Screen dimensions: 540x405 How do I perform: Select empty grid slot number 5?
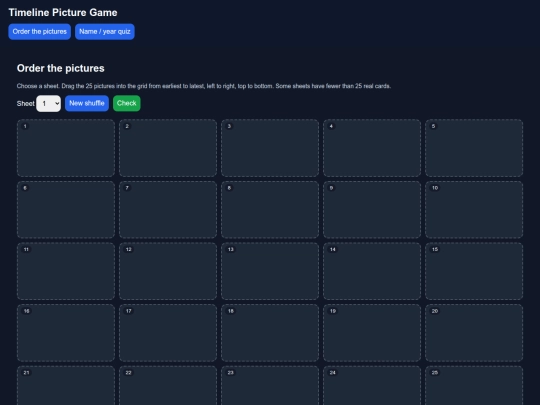coord(474,148)
